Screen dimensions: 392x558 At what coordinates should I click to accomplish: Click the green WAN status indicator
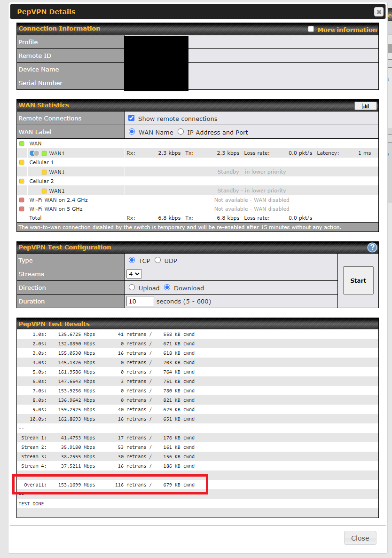point(22,143)
